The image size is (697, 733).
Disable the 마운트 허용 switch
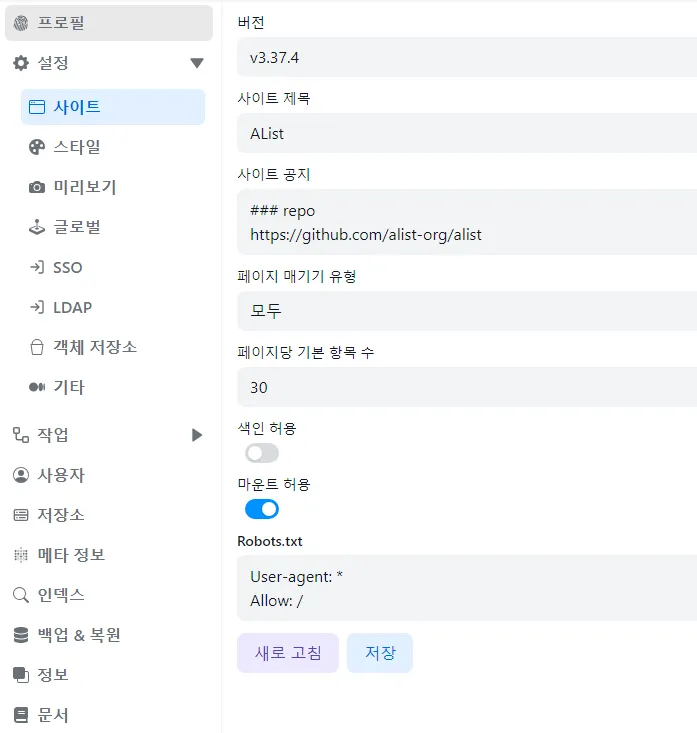coord(262,509)
